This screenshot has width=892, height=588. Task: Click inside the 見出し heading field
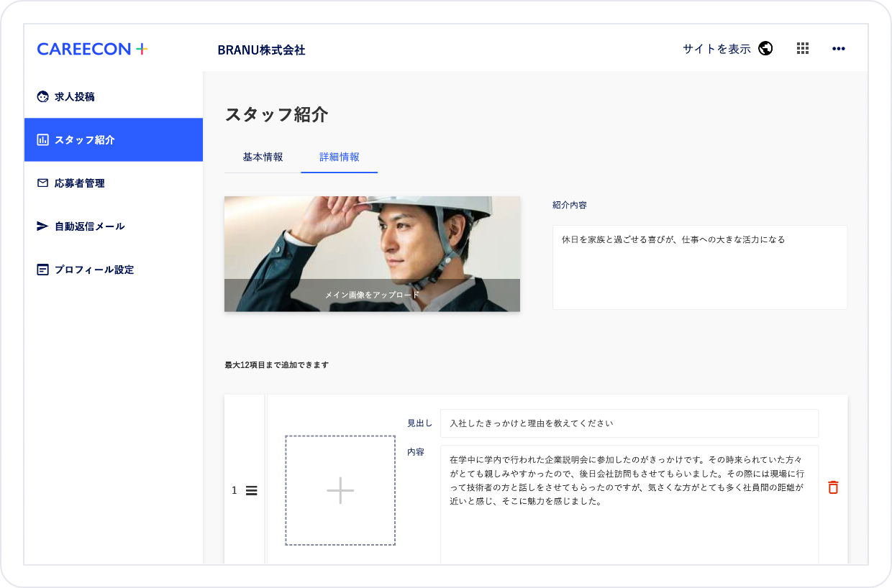pyautogui.click(x=629, y=423)
